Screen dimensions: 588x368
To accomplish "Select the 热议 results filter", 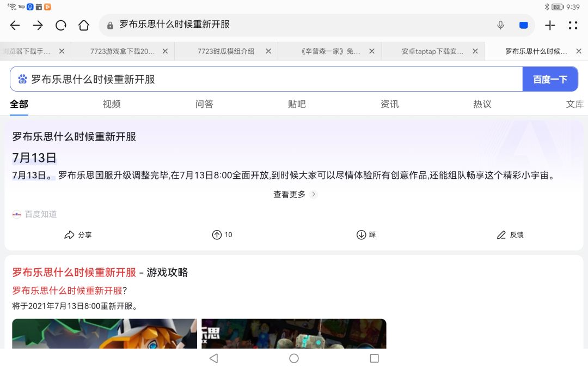I will (482, 104).
